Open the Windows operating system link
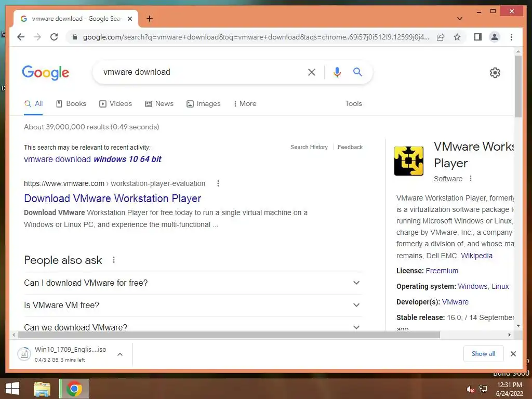Screen dimensions: 532x399 472,286
